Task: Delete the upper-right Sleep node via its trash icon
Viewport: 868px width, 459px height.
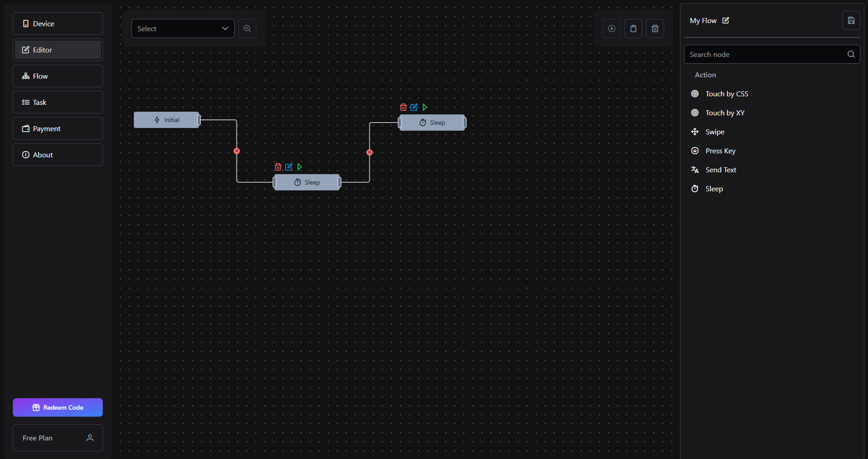Action: tap(403, 107)
